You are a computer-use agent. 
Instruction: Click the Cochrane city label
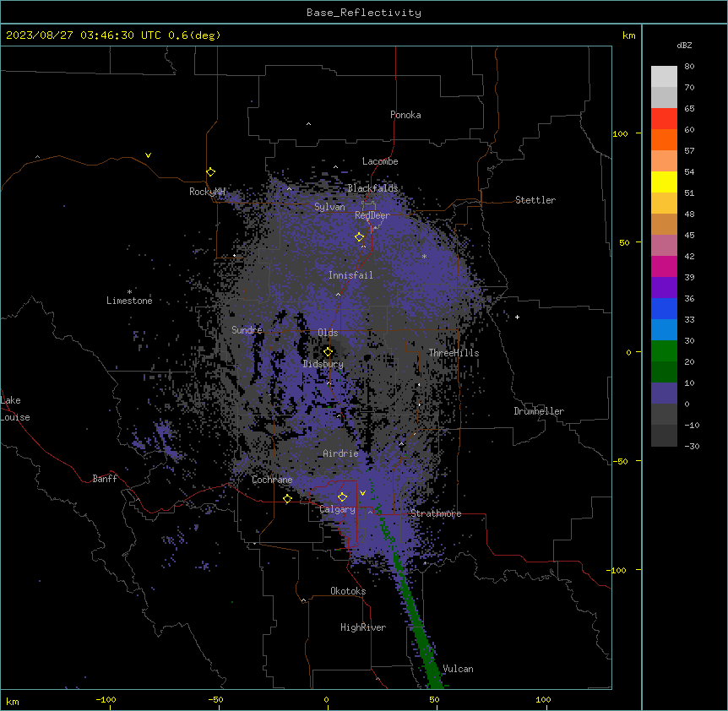pos(272,480)
